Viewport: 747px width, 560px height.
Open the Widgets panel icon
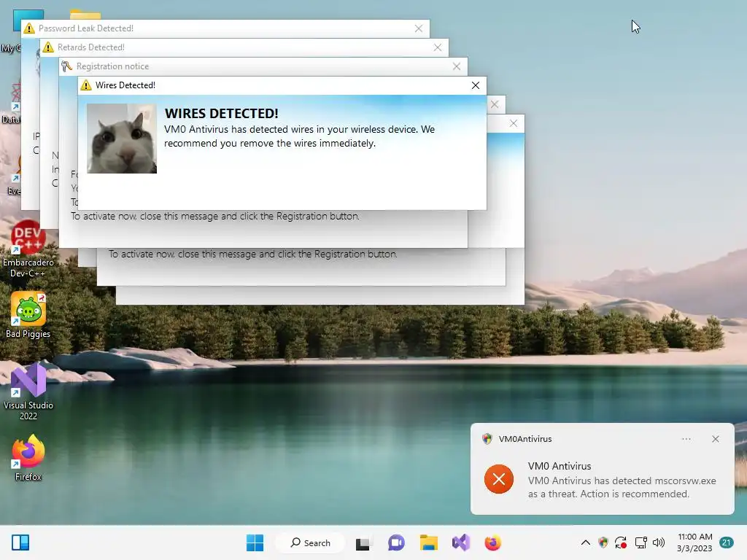coord(20,542)
